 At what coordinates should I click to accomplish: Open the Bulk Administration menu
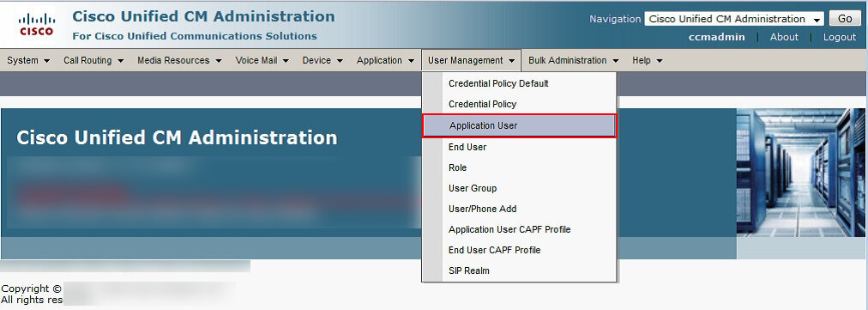point(573,60)
